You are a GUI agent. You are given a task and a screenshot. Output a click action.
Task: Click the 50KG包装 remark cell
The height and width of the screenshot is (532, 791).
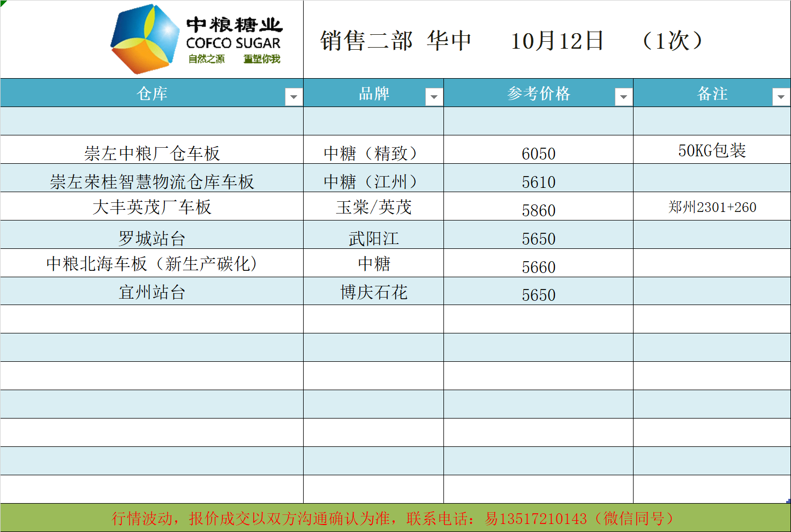click(712, 150)
